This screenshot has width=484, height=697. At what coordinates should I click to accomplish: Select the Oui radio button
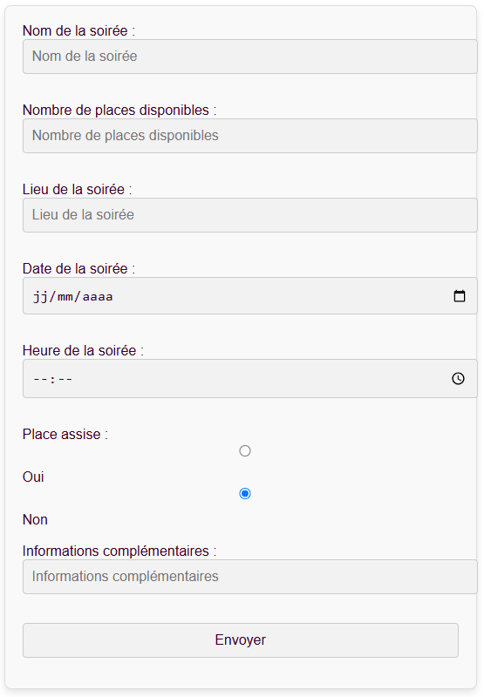point(245,451)
